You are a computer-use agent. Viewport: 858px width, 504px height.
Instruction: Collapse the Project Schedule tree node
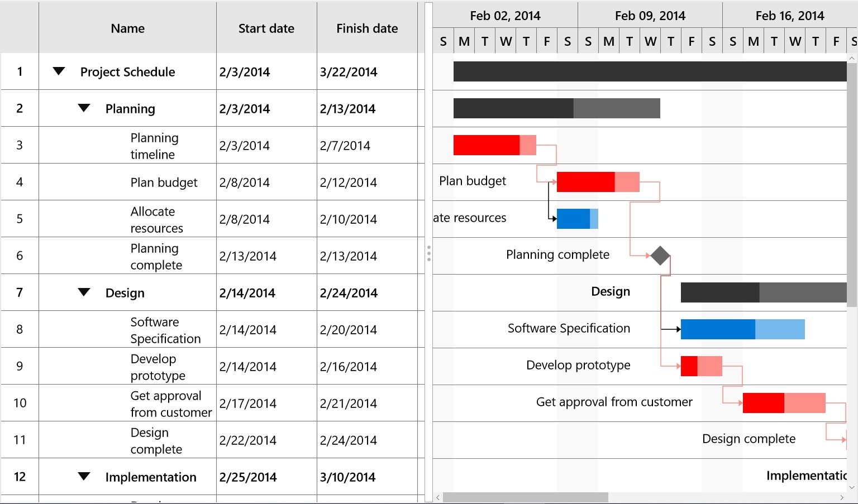tap(59, 71)
